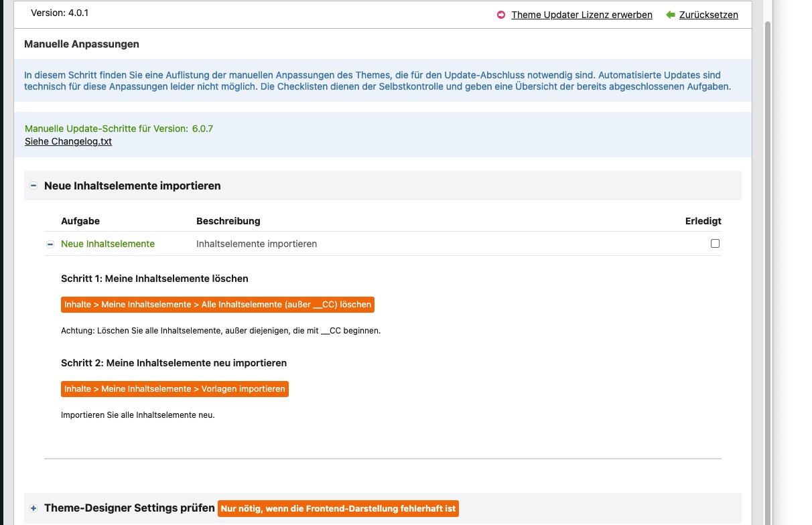Collapse the Neue Inhaltselemente importieren section header

(x=132, y=185)
